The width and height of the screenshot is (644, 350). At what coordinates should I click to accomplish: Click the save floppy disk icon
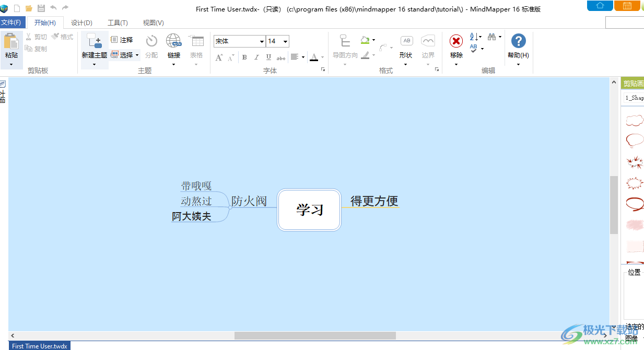pyautogui.click(x=41, y=8)
